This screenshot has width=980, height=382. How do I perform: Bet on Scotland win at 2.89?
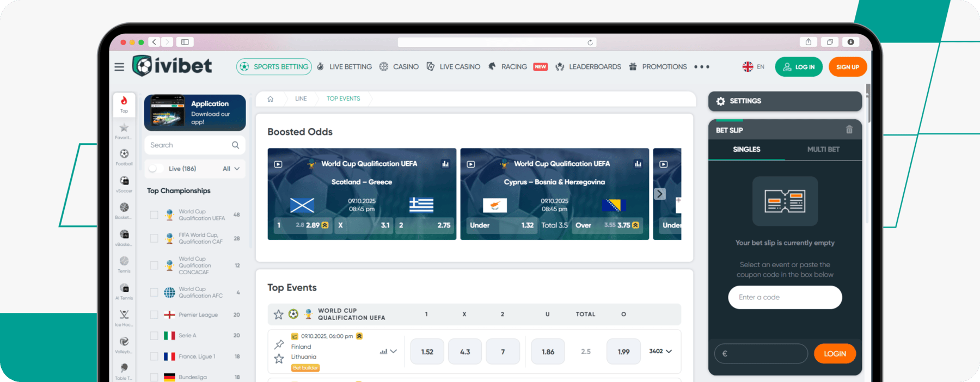click(x=303, y=225)
